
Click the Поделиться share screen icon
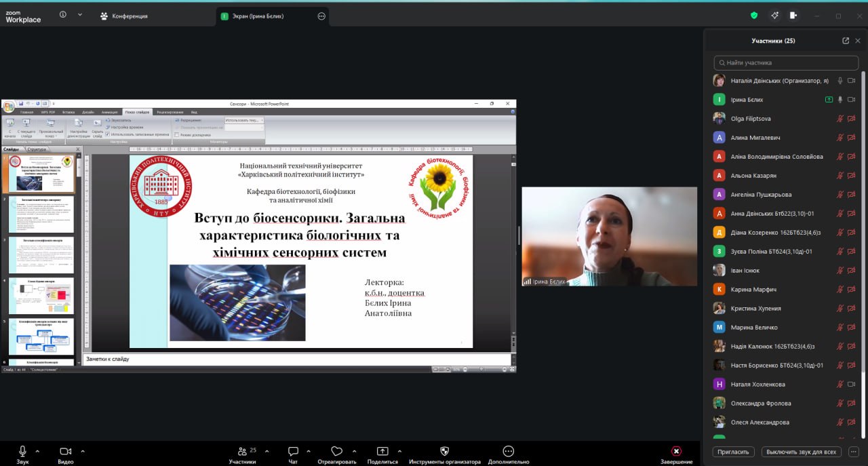(x=382, y=451)
